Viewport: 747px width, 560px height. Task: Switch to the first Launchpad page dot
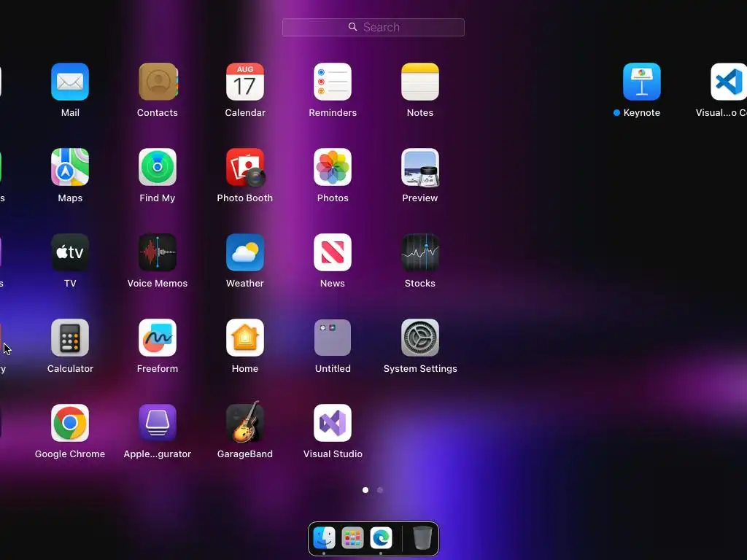[x=365, y=489]
